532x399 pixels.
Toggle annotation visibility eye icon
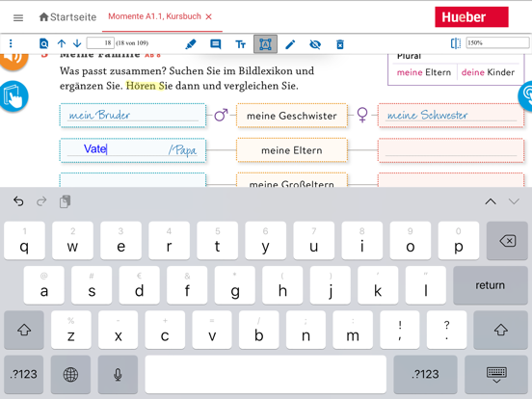point(315,44)
